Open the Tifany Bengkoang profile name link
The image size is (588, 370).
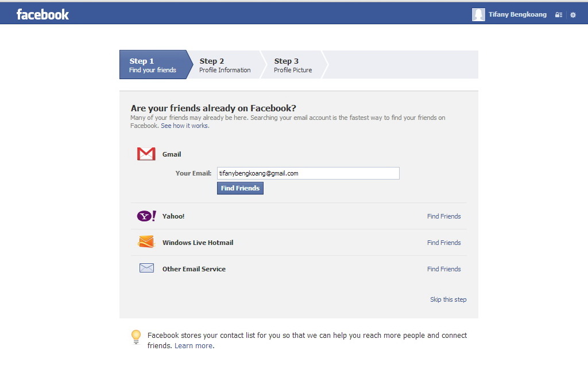(x=517, y=14)
